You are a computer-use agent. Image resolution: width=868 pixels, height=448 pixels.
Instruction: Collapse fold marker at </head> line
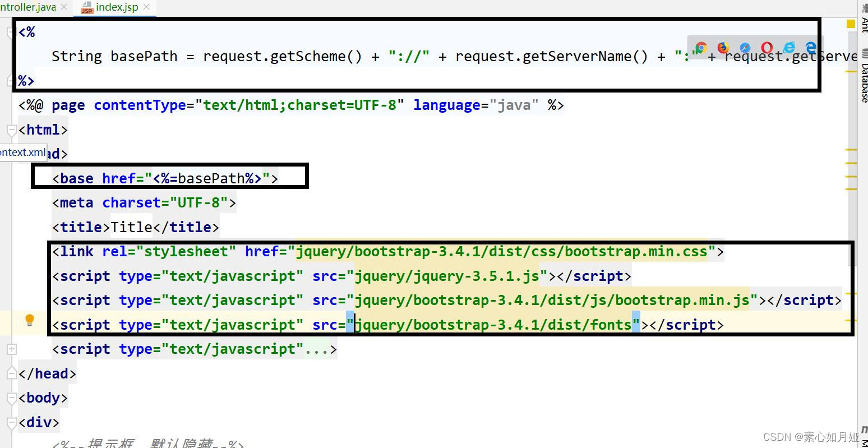[11, 374]
